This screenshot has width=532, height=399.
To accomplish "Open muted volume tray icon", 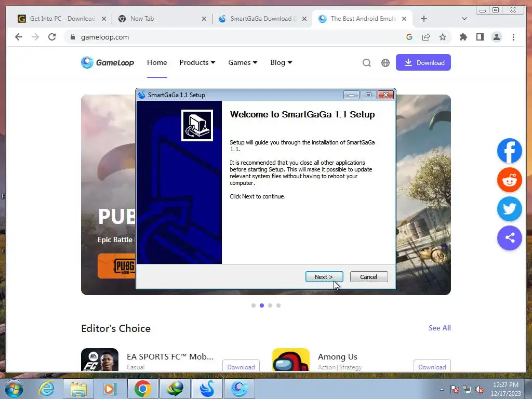I will pos(480,389).
